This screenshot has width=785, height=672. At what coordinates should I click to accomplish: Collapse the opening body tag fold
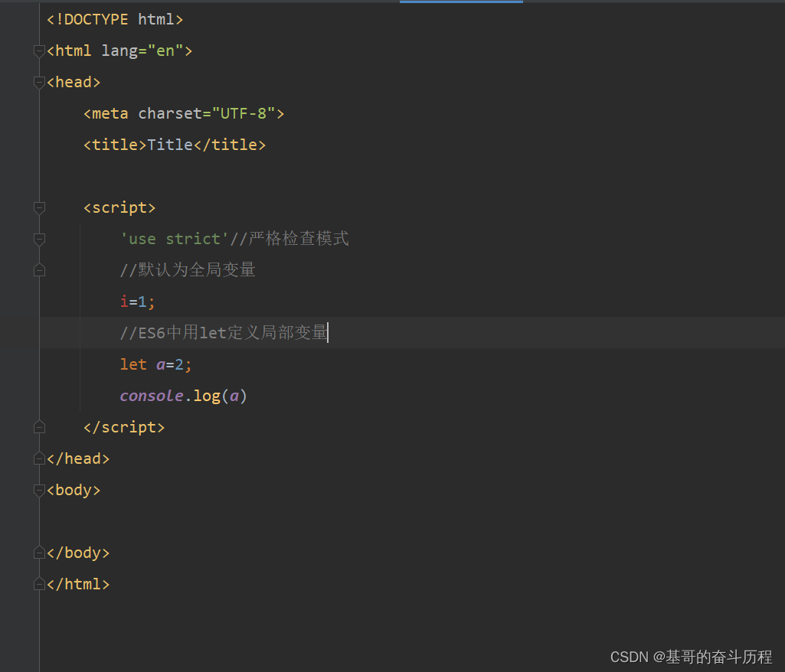39,491
